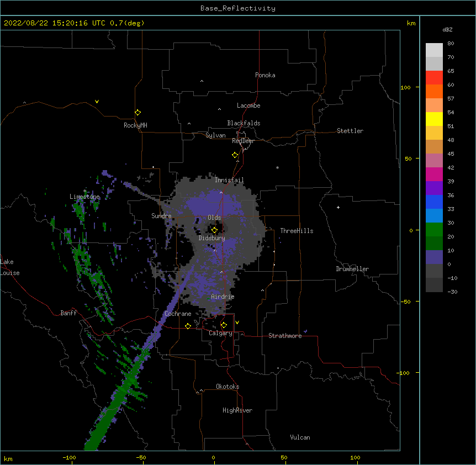Viewport: 476px width, 465px height.
Task: Click the Strathmore town label
Action: (285, 336)
